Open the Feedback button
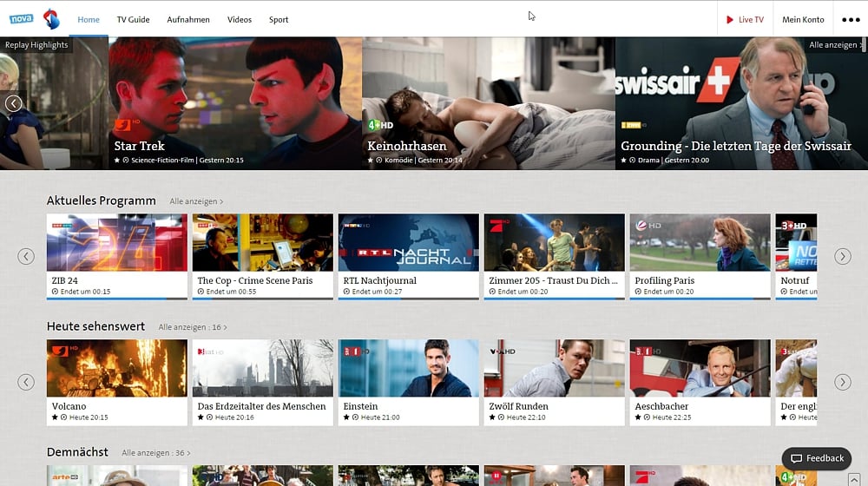 coord(817,458)
